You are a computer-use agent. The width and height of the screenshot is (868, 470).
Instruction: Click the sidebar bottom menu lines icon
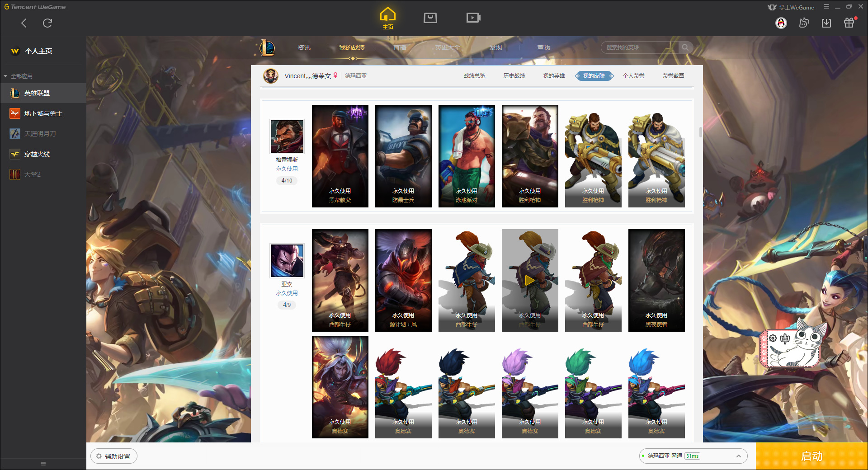tap(43, 464)
